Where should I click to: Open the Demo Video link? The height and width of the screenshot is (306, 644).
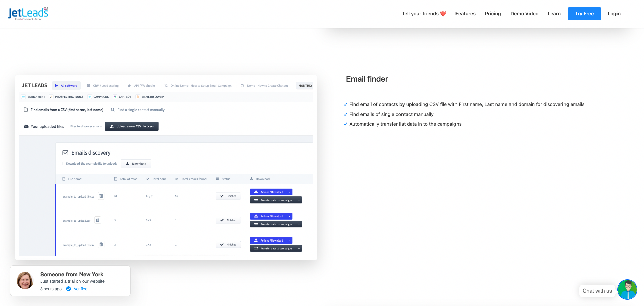[524, 14]
